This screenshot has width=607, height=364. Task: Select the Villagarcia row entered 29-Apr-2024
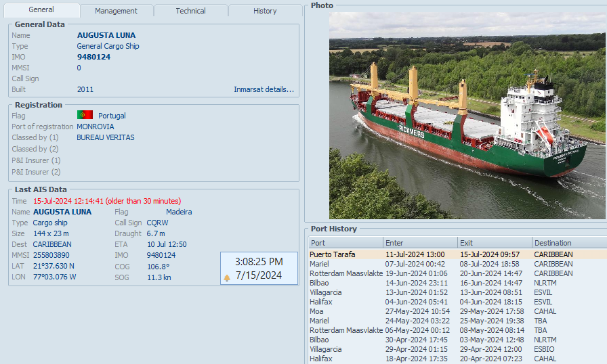tap(457, 349)
